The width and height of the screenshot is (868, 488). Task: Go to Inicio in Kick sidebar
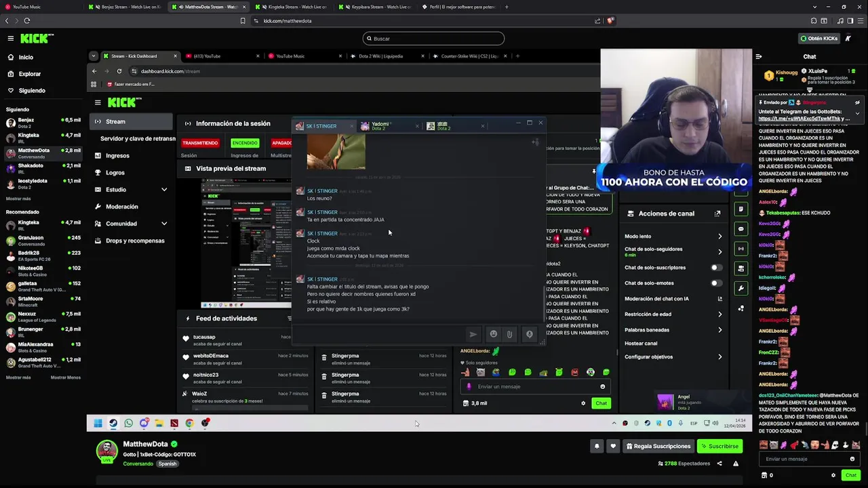click(x=26, y=58)
